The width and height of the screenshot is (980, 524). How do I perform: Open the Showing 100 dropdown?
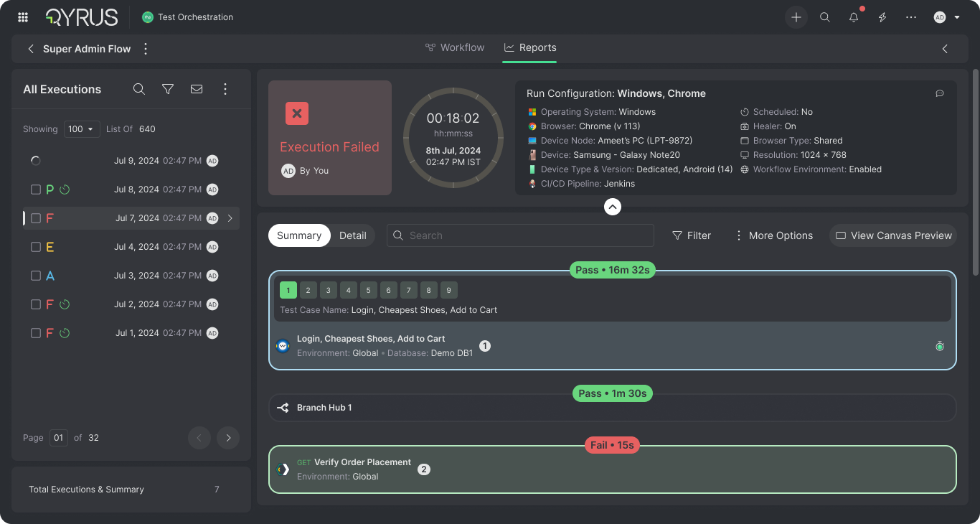[82, 129]
